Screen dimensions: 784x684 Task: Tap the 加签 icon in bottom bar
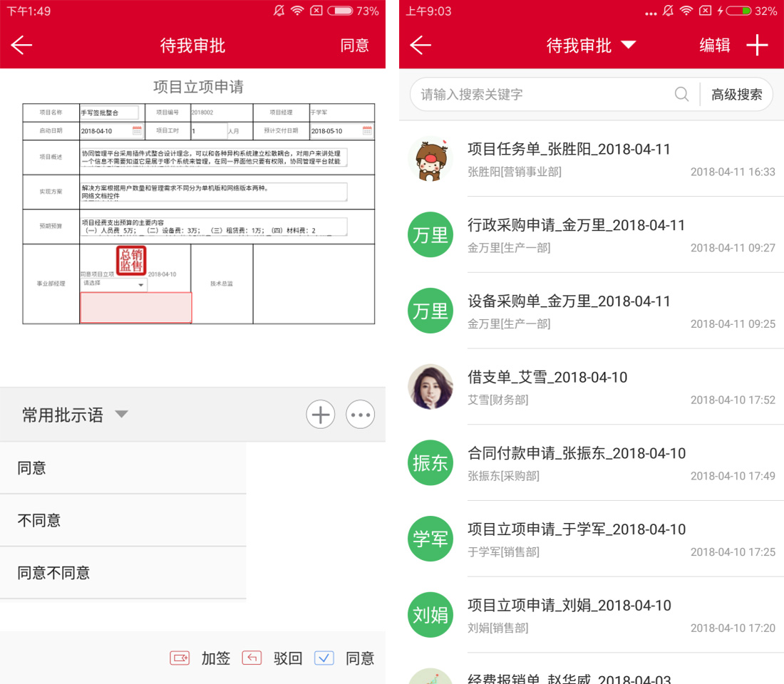tap(180, 658)
